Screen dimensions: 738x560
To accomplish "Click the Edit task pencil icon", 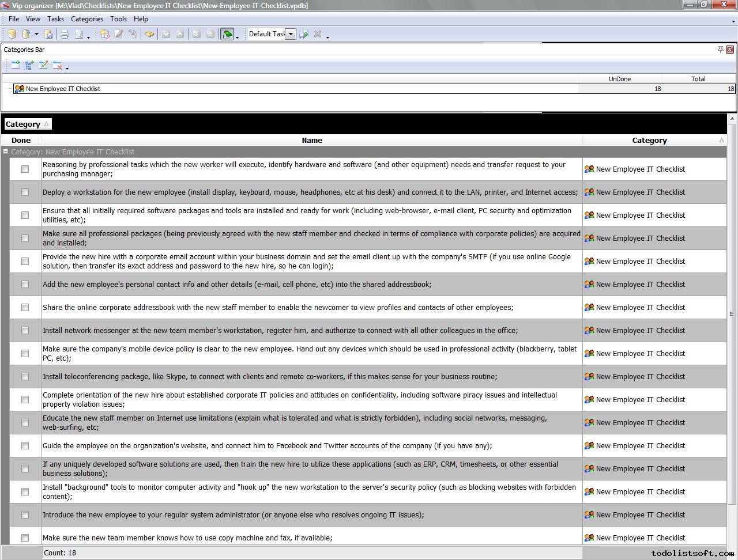I will point(119,35).
